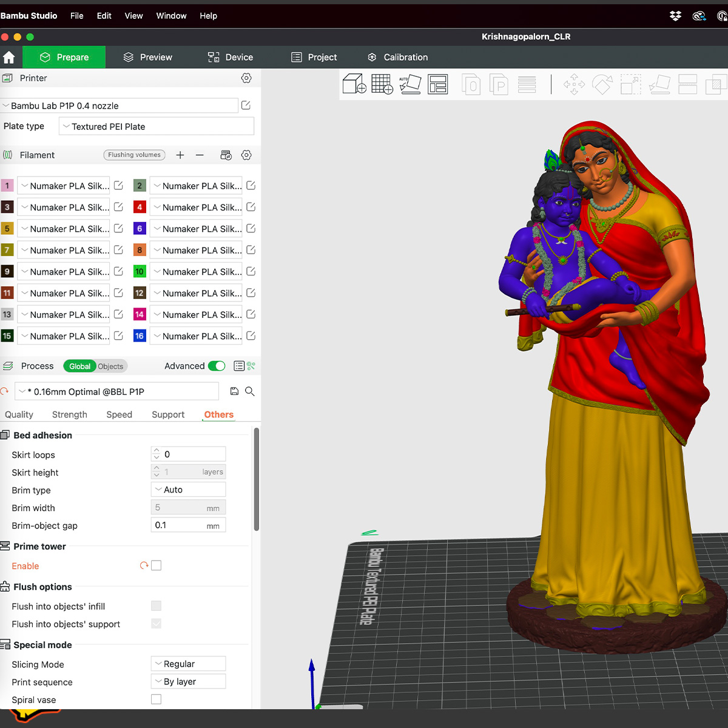
Task: Switch to the Support settings tab
Action: 168,415
